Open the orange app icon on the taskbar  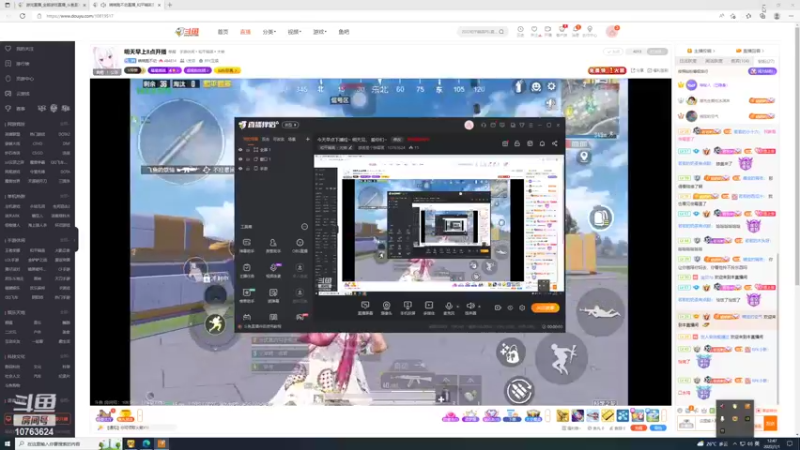pyautogui.click(x=161, y=444)
